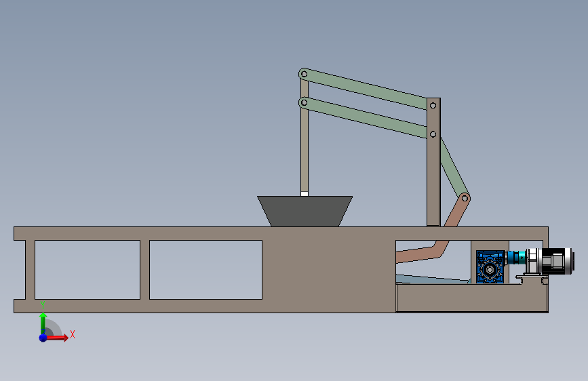Select the blue worm gearbox reducer
The width and height of the screenshot is (588, 381).
coord(490,267)
